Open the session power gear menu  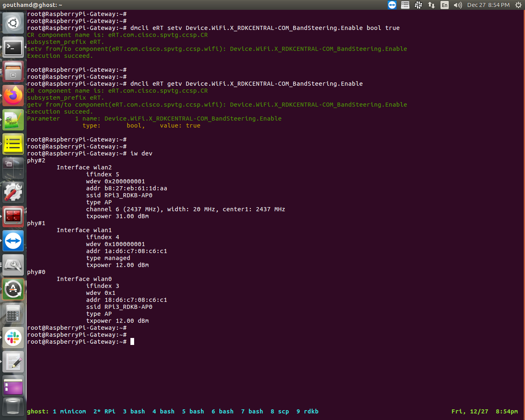point(518,5)
